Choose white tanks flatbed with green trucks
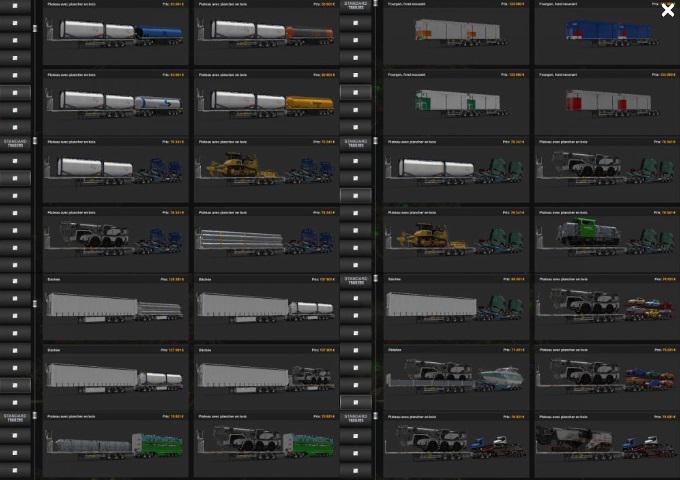680x480 pixels. coord(456,169)
